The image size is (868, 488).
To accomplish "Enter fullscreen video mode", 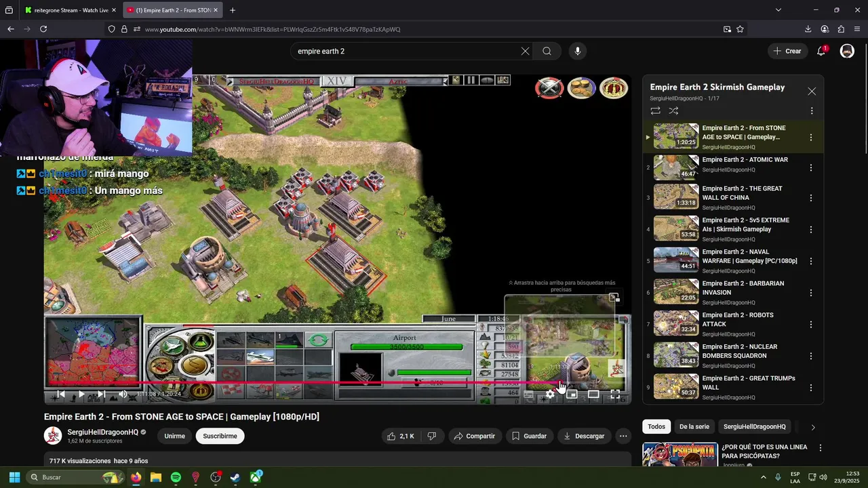I will point(615,394).
